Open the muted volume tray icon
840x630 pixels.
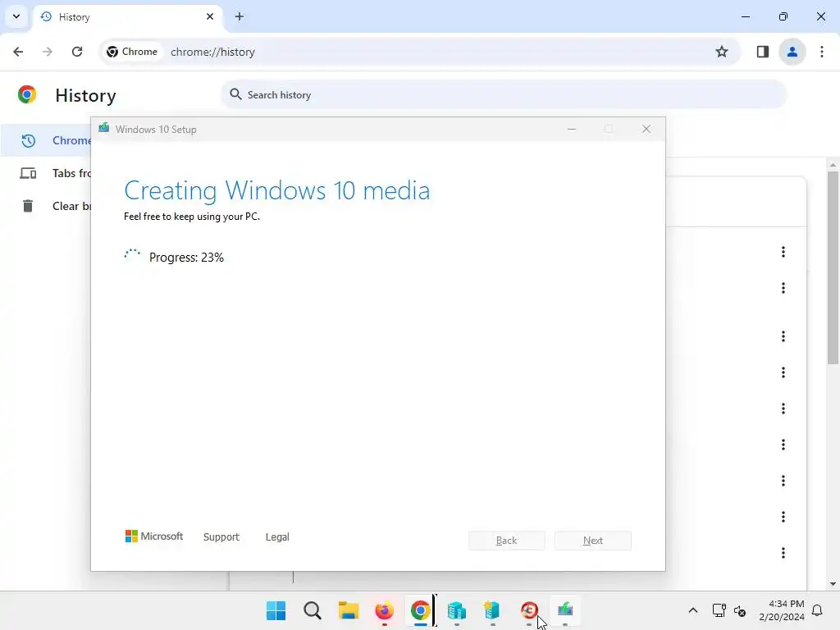pos(740,610)
